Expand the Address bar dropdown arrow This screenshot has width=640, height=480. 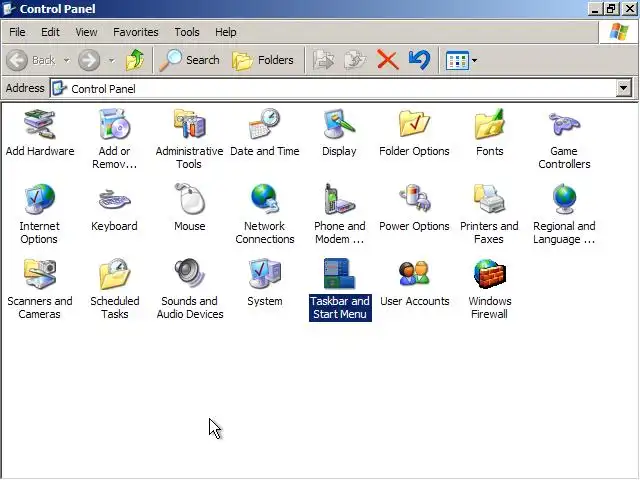tap(623, 88)
